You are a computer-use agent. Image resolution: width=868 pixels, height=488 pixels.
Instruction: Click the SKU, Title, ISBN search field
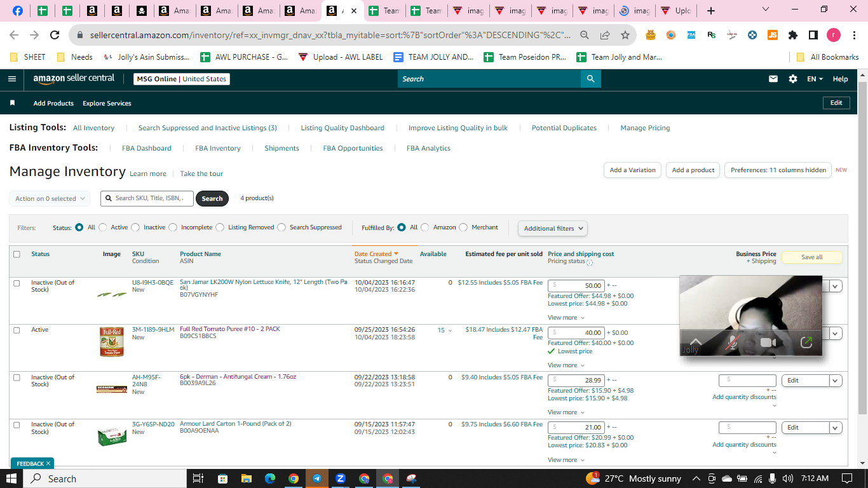tap(147, 198)
